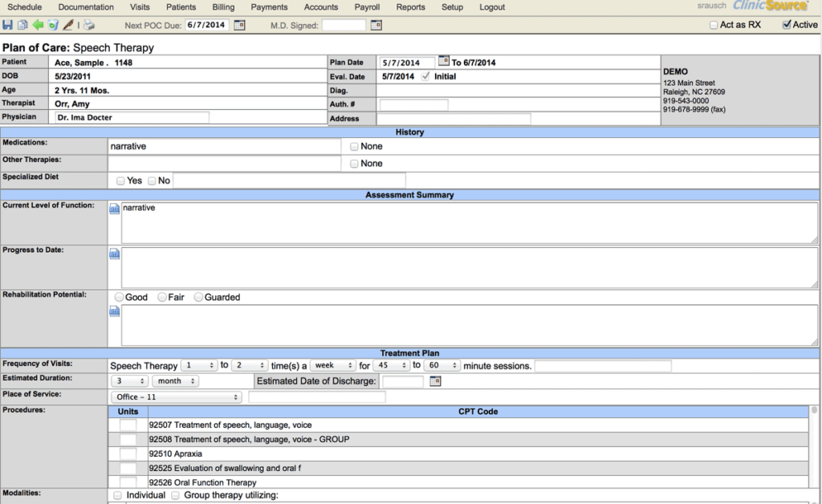Click the Plan Date input field

[407, 63]
